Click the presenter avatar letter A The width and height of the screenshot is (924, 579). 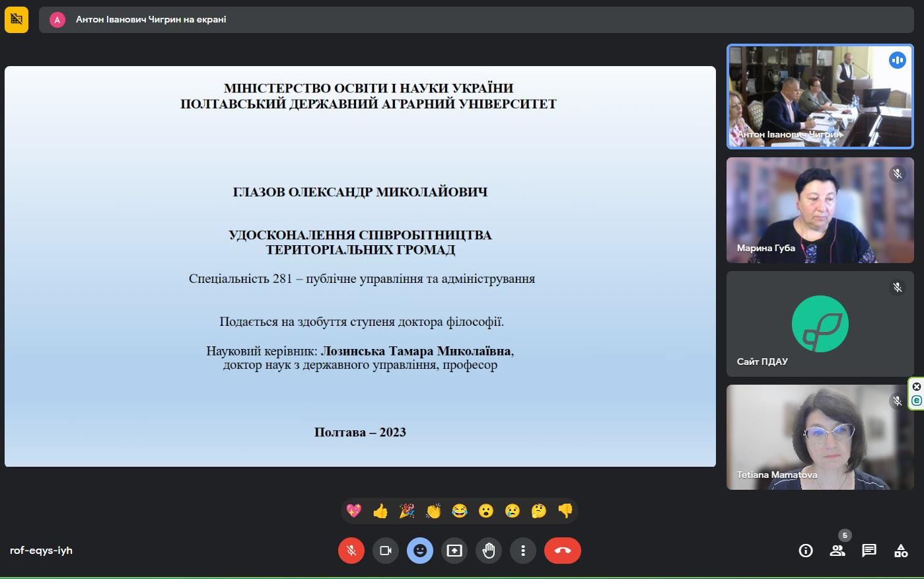point(57,20)
